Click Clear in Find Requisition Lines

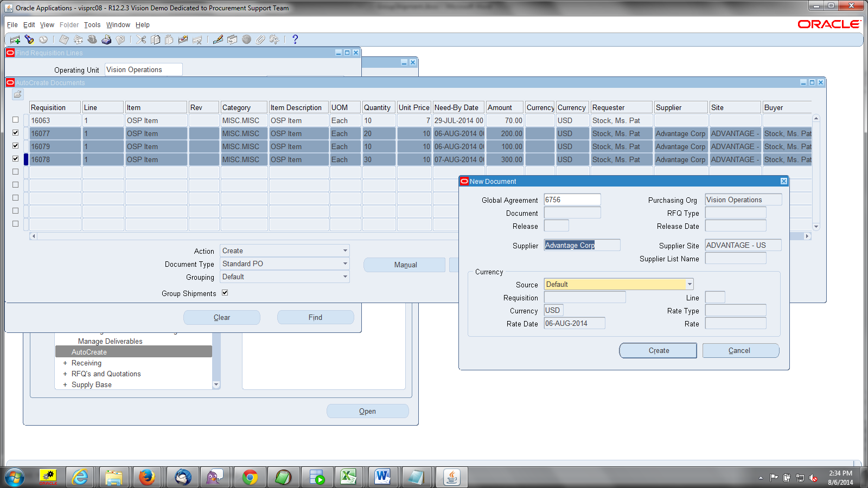click(222, 317)
